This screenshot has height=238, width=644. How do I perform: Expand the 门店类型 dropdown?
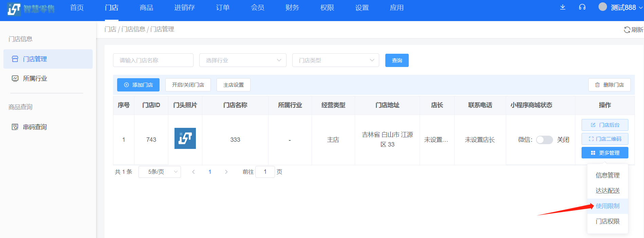pyautogui.click(x=335, y=60)
